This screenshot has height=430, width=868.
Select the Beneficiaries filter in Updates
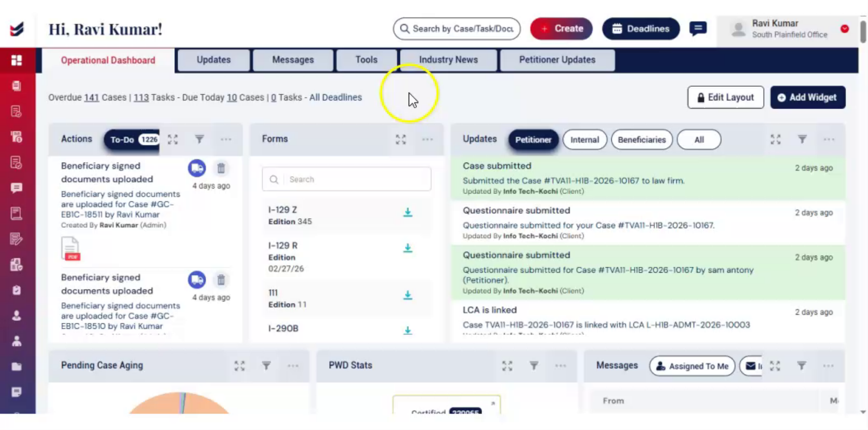pyautogui.click(x=642, y=140)
